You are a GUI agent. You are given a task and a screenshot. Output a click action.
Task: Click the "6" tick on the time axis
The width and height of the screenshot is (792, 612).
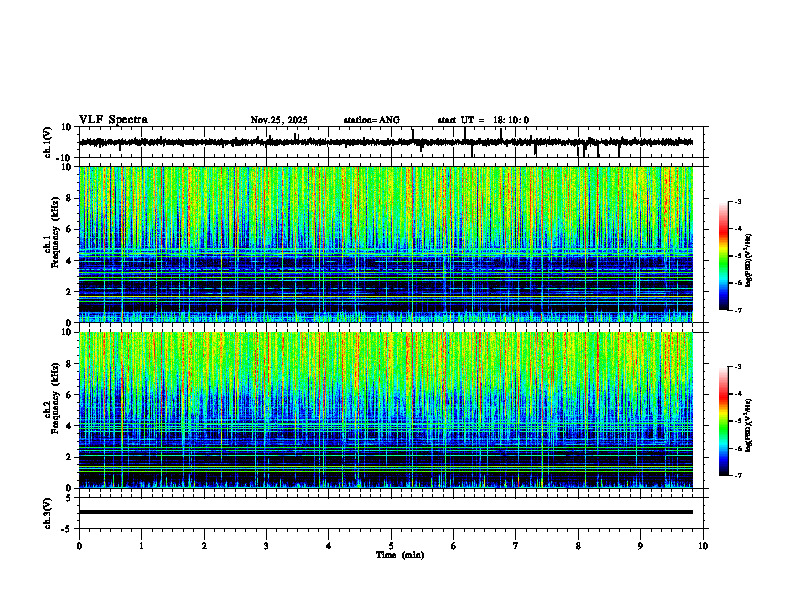[454, 546]
